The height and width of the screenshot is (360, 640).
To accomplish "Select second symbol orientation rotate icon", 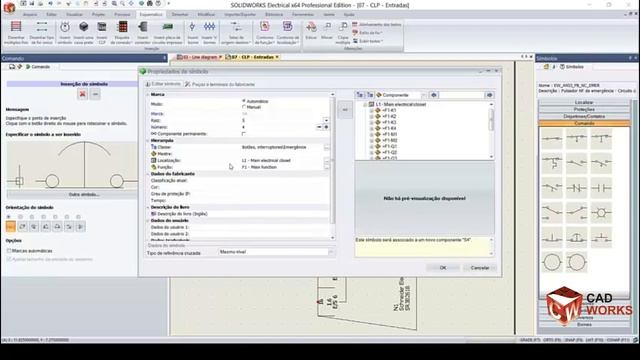I will (22, 227).
